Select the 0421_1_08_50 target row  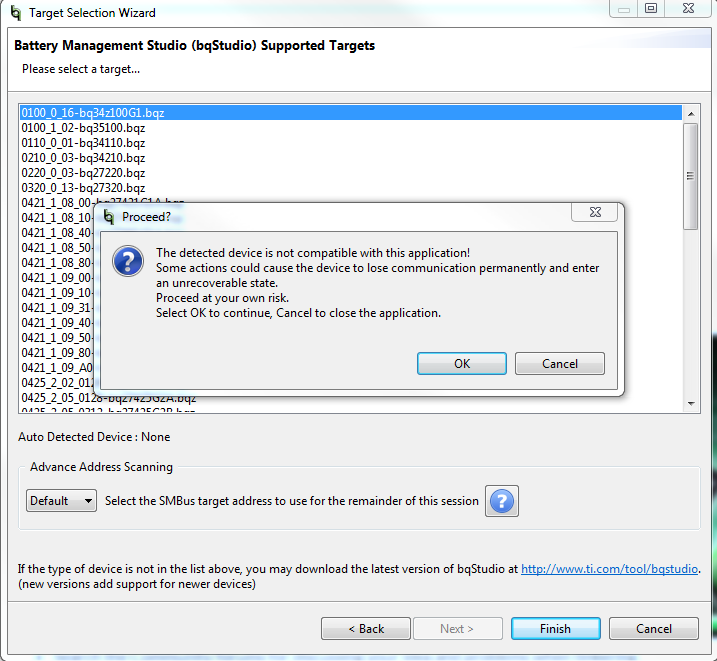coord(57,248)
